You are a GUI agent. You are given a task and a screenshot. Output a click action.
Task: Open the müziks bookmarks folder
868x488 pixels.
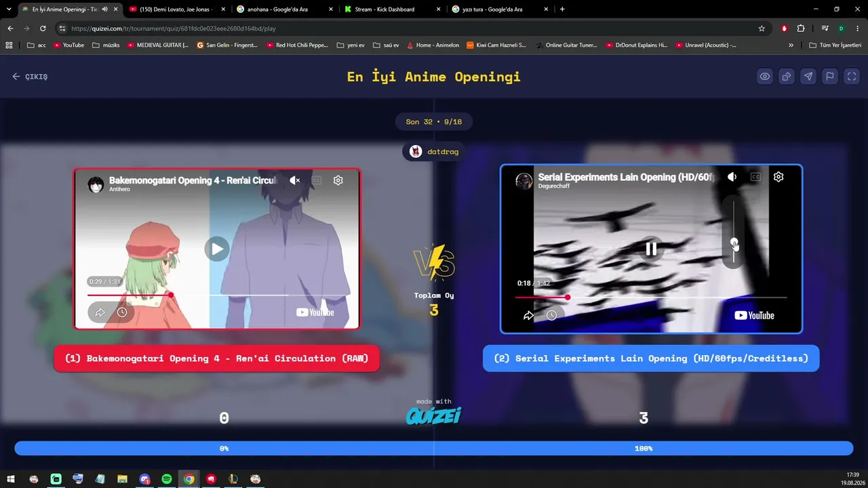point(106,45)
